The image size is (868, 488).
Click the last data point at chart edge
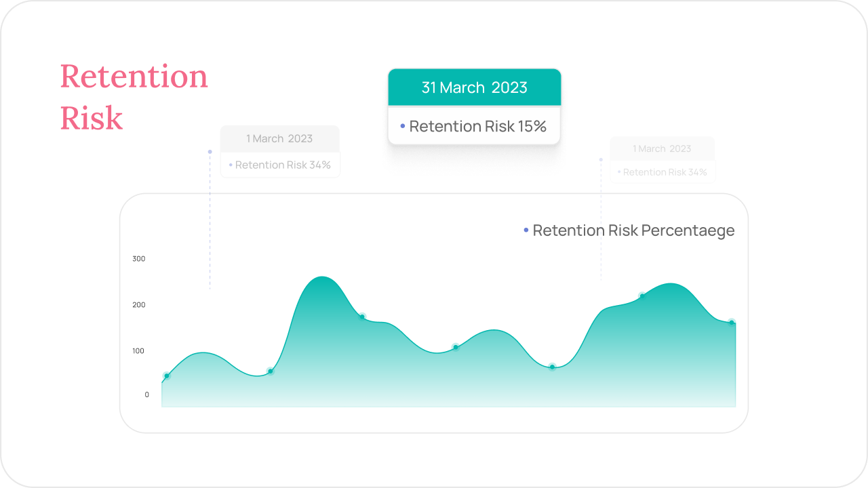click(732, 323)
